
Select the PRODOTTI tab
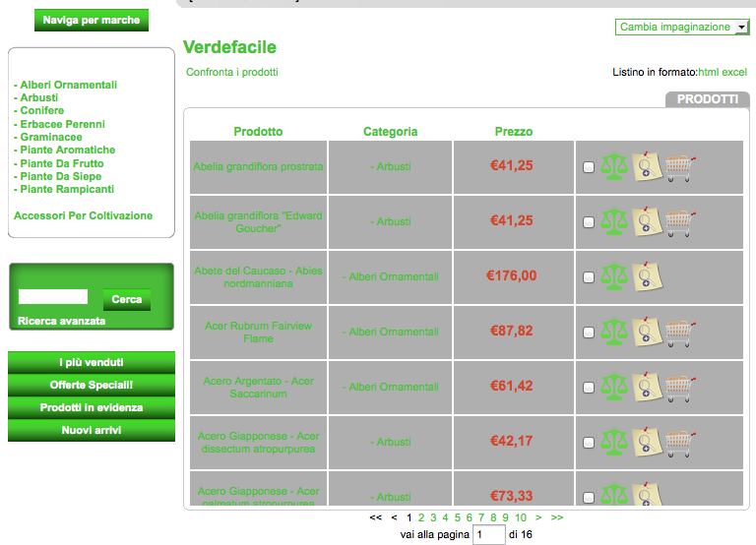pyautogui.click(x=708, y=99)
